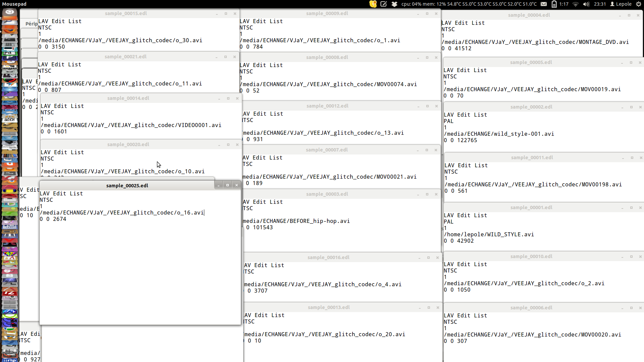Open the note-editing pencil indicator
Screen dimensions: 644x362
point(384,4)
